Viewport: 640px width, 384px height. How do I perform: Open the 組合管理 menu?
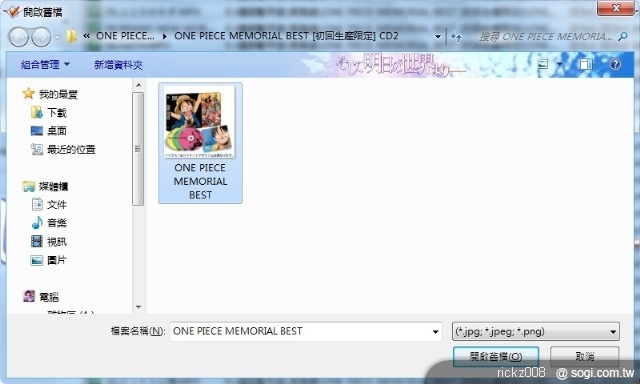point(45,64)
